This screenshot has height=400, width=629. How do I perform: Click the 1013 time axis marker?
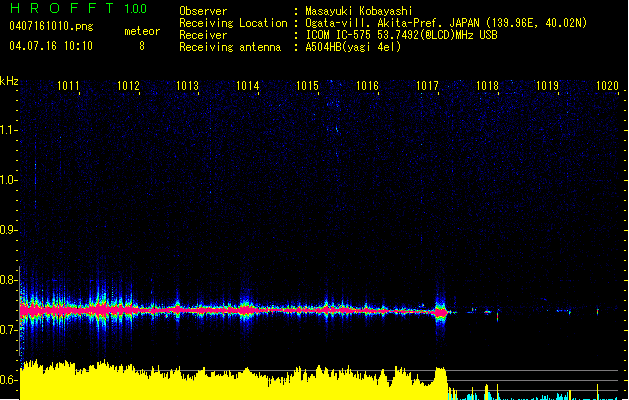coord(187,86)
